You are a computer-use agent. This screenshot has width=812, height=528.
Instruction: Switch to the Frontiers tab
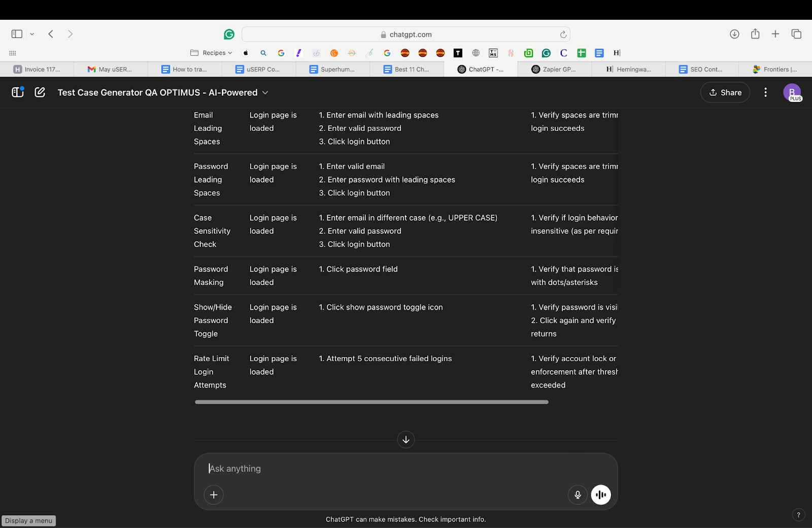pyautogui.click(x=776, y=69)
